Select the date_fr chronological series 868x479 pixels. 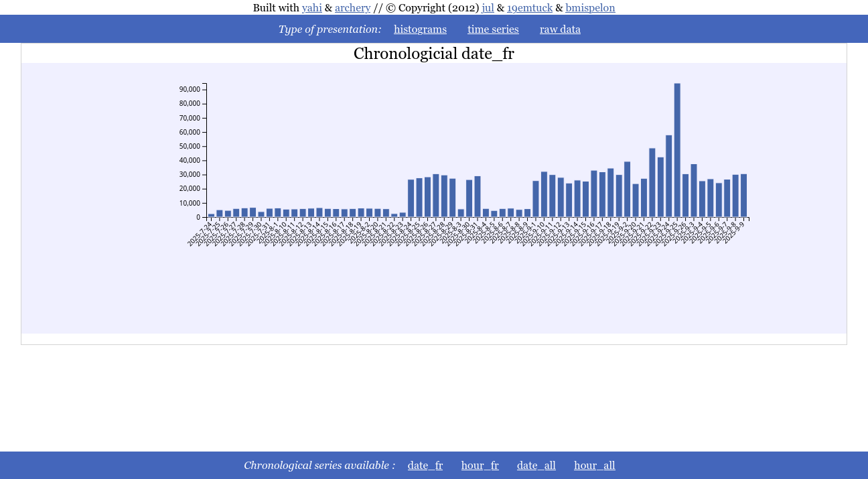click(425, 466)
